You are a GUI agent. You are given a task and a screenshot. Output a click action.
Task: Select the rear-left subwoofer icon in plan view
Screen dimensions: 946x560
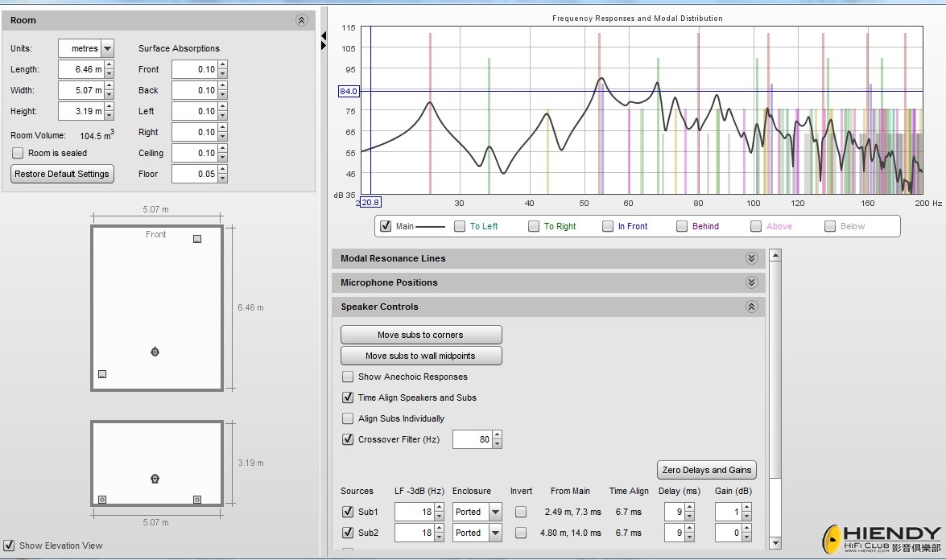(x=102, y=374)
